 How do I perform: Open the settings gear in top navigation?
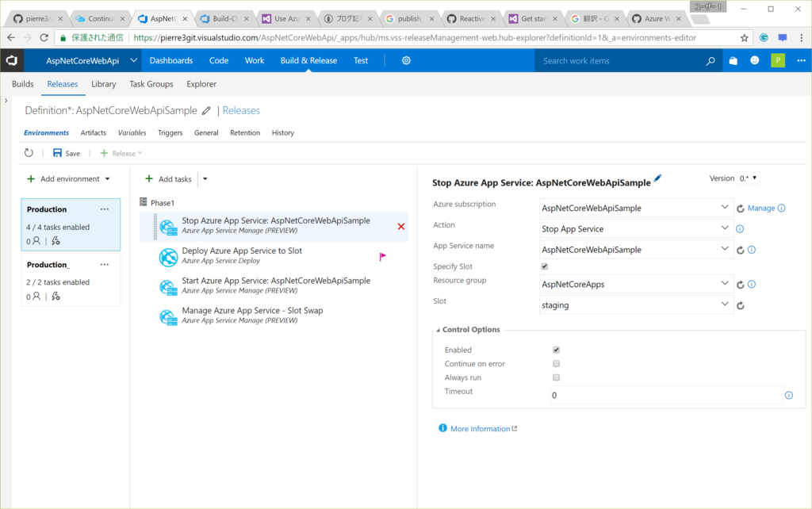tap(406, 60)
